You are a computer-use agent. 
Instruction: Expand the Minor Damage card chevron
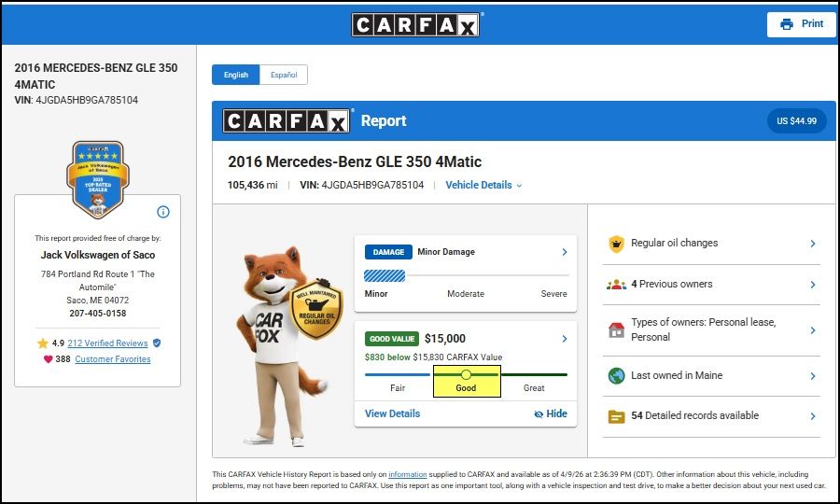click(x=565, y=252)
